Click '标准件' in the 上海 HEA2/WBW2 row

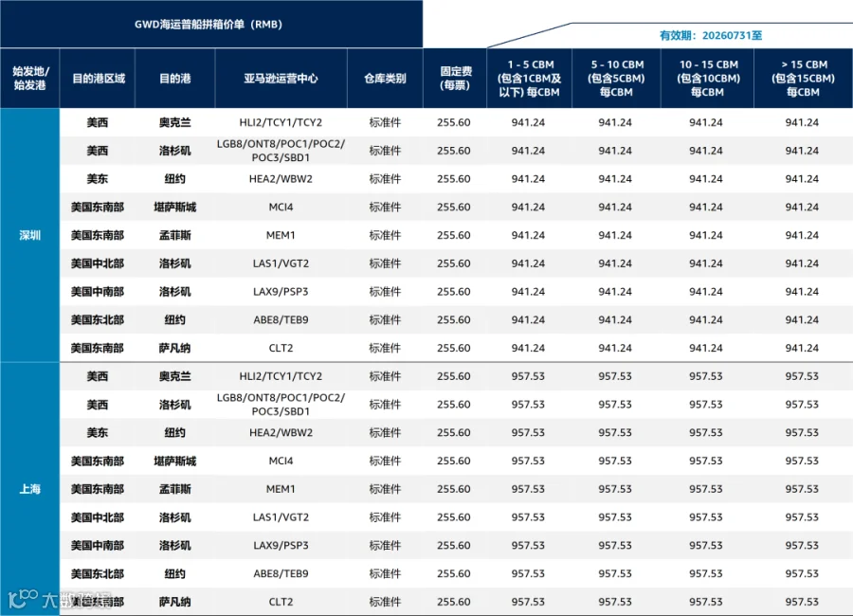click(x=385, y=432)
